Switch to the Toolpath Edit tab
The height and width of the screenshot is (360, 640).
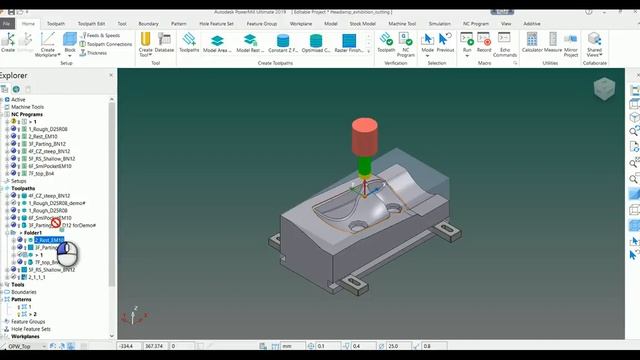click(x=91, y=24)
